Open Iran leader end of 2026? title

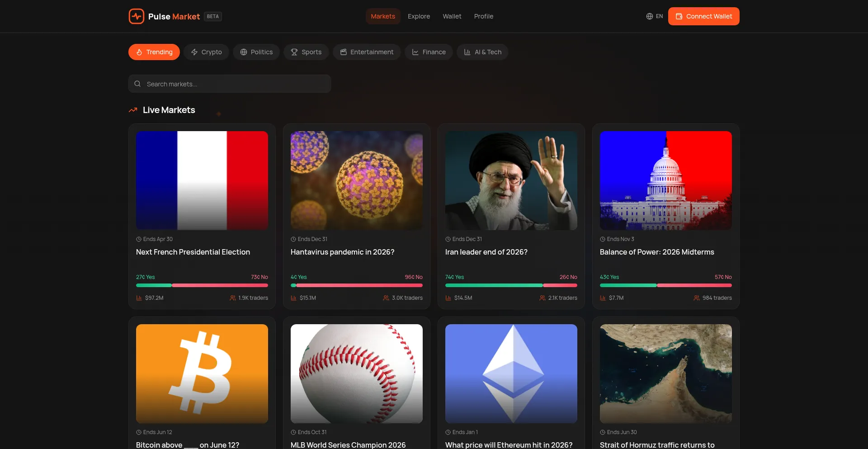(x=486, y=252)
